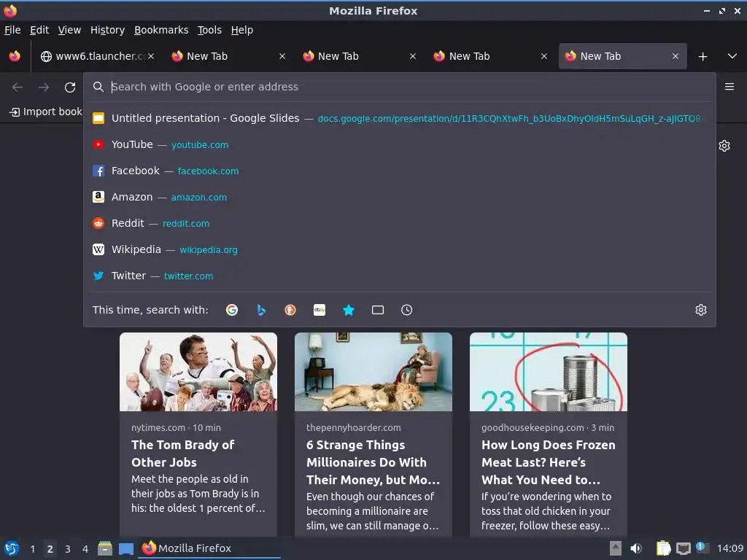Select Twitter suggestion in address dropdown
The image size is (747, 560).
(x=399, y=275)
